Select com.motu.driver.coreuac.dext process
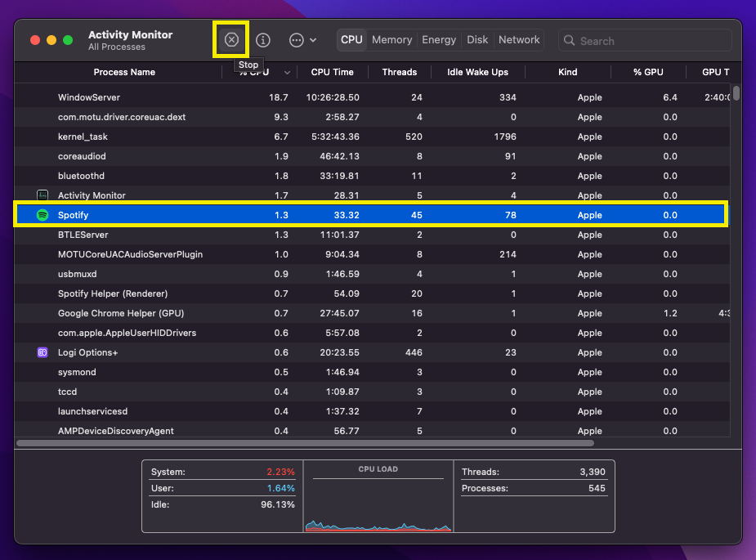Viewport: 756px width, 560px height. coord(372,117)
